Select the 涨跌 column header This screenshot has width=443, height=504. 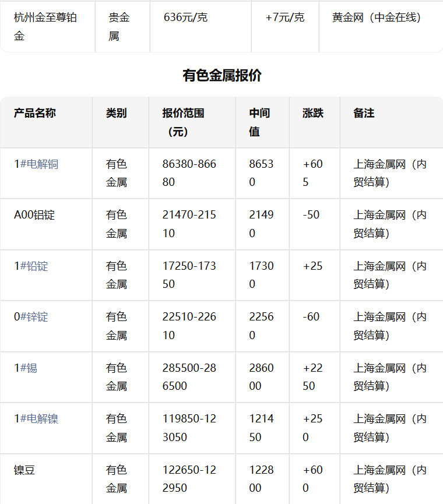click(313, 113)
